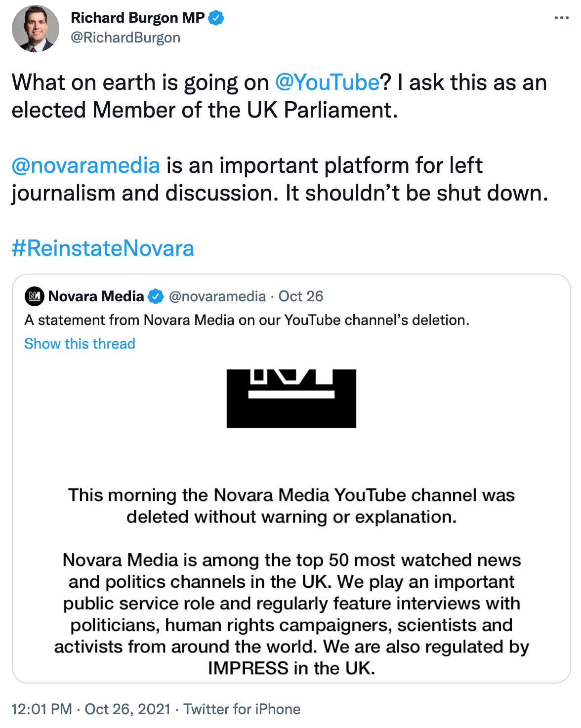Screen dimensions: 581x728
Task: Click Show this thread link
Action: click(80, 344)
